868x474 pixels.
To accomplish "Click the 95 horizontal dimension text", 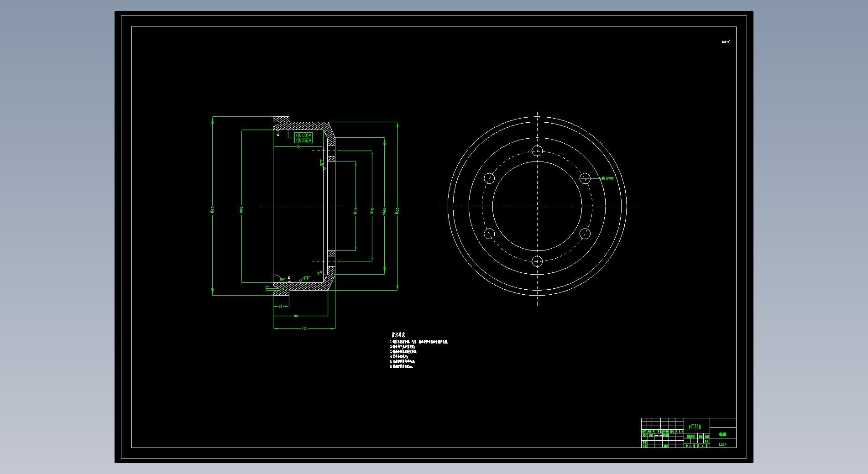I will [298, 147].
